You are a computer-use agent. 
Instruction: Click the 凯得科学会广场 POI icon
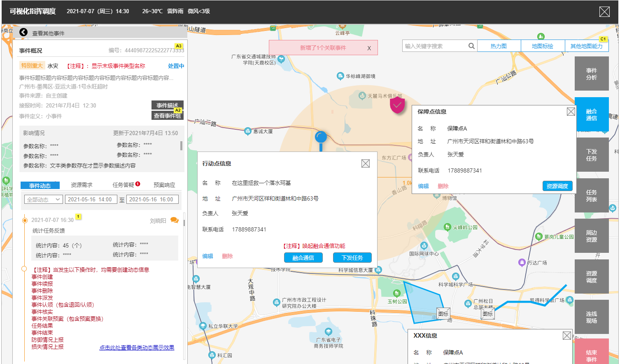[570, 300]
